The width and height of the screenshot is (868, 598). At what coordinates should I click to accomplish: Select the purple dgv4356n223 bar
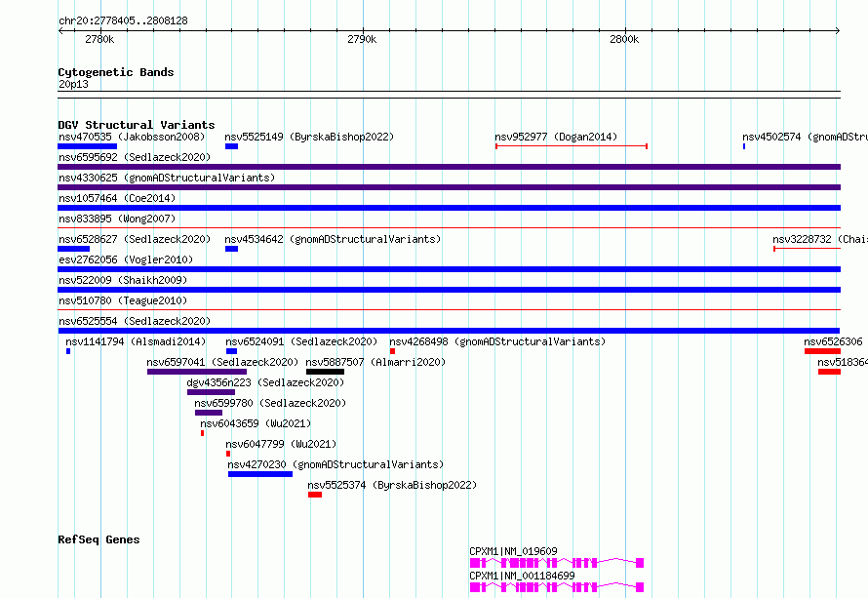coord(211,392)
